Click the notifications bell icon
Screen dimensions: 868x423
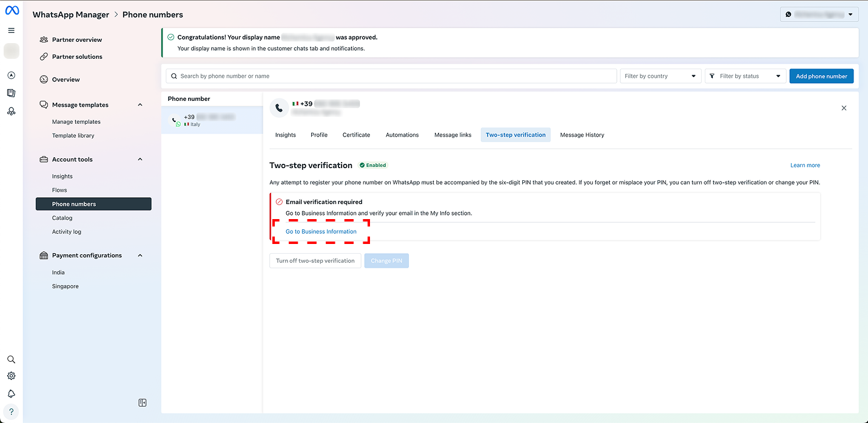pos(12,394)
